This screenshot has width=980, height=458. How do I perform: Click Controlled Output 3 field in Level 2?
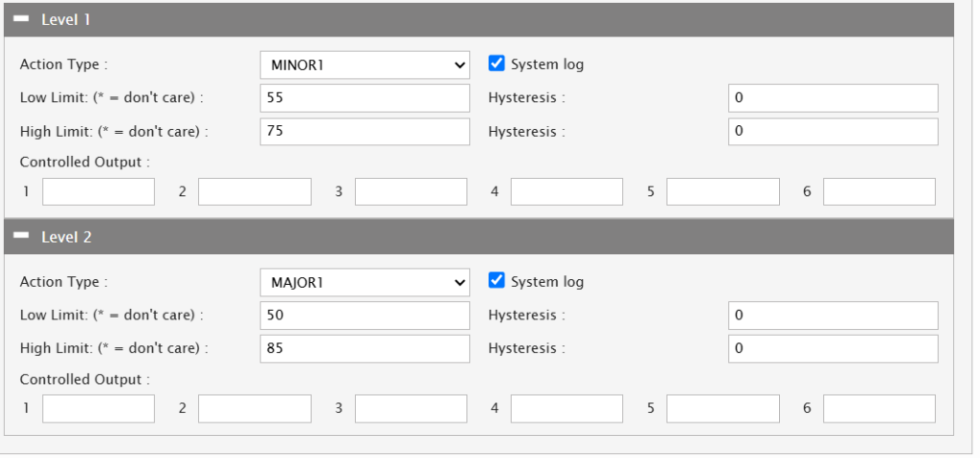pos(411,408)
